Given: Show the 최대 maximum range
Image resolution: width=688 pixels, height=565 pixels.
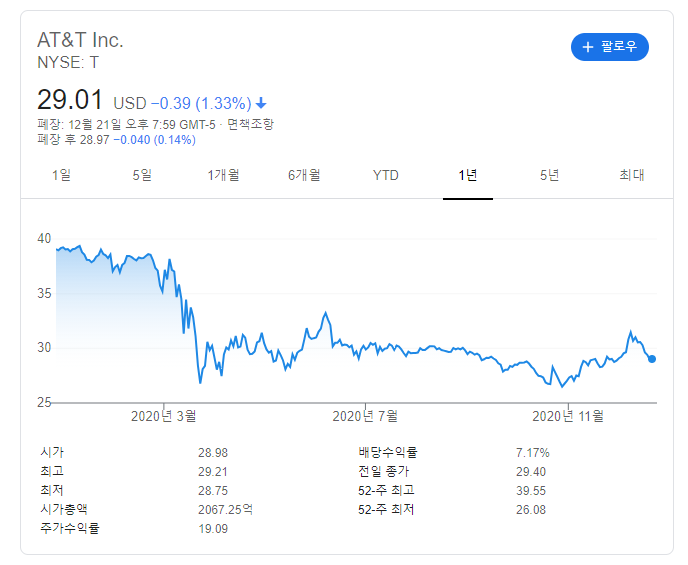Looking at the screenshot, I should click(632, 175).
